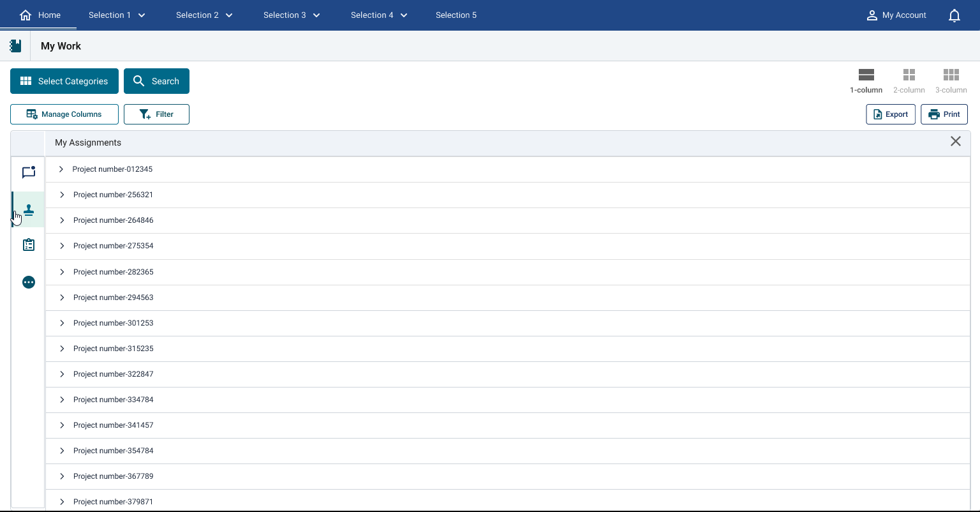980x512 pixels.
Task: Open messages icon in side panel
Action: 29,172
